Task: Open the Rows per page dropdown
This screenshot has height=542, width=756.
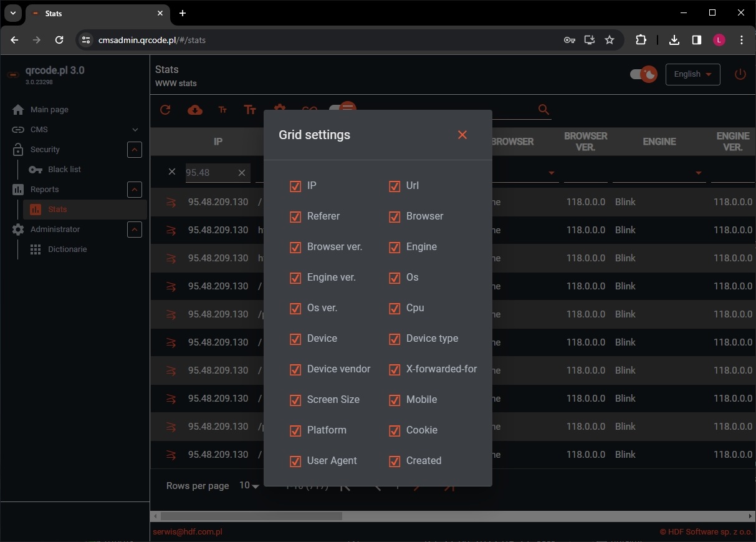Action: click(249, 485)
